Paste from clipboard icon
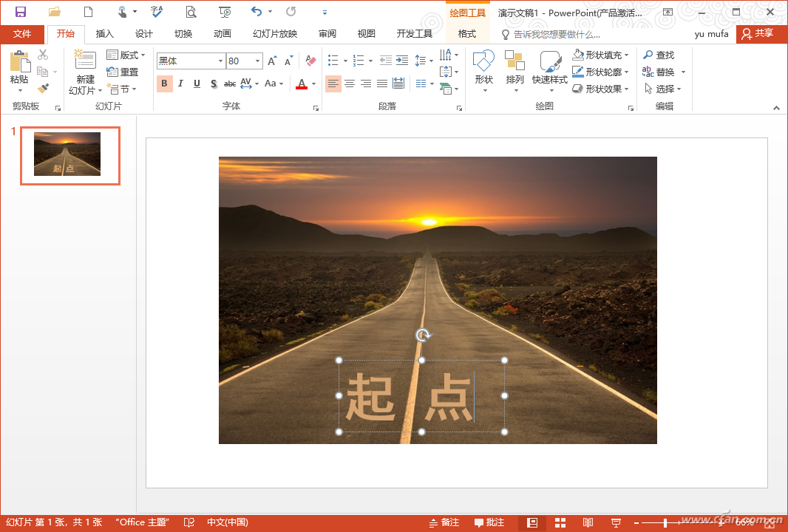 pos(20,62)
